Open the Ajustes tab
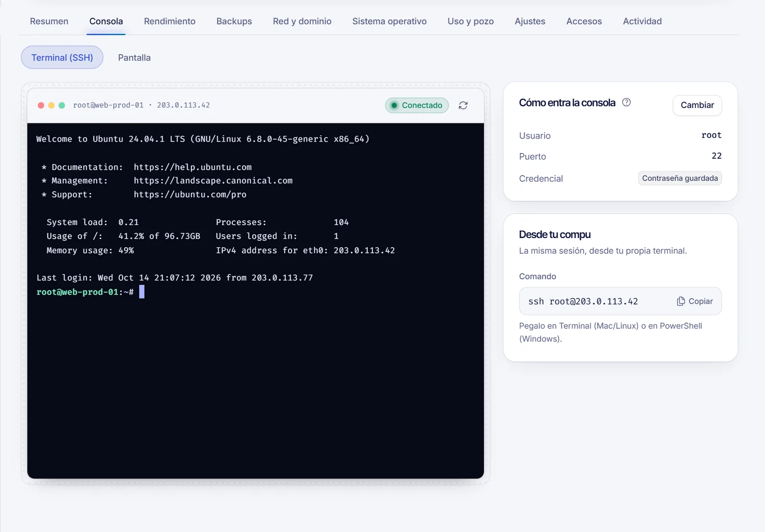 (x=530, y=21)
